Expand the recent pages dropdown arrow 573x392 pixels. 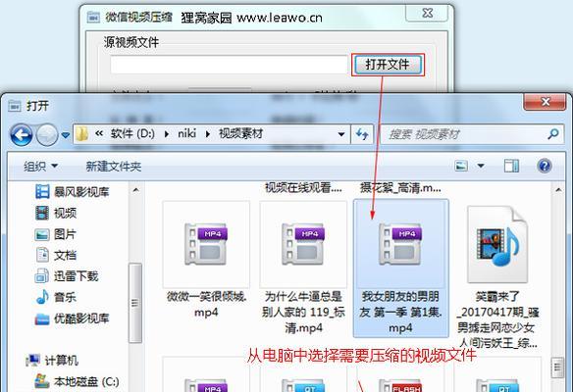click(x=66, y=135)
